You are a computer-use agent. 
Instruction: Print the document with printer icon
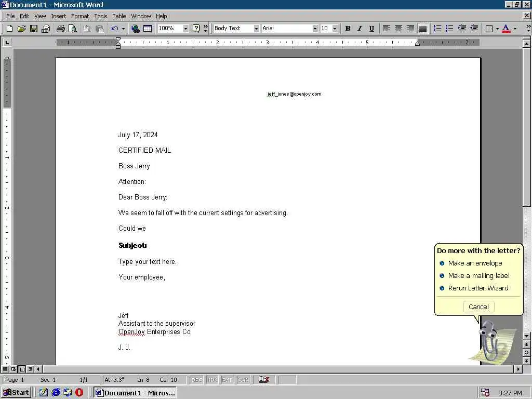[61, 29]
